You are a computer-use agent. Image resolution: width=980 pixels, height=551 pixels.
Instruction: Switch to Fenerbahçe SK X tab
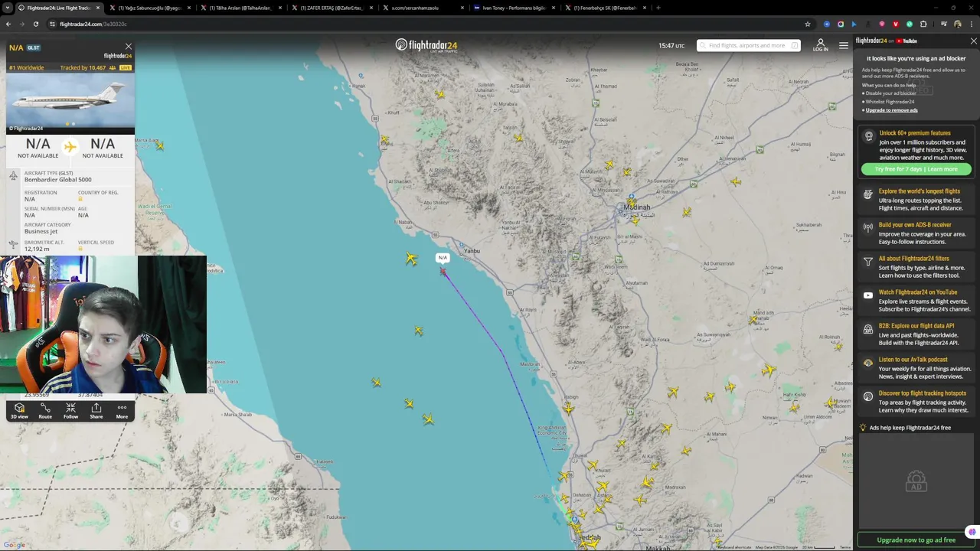click(606, 8)
